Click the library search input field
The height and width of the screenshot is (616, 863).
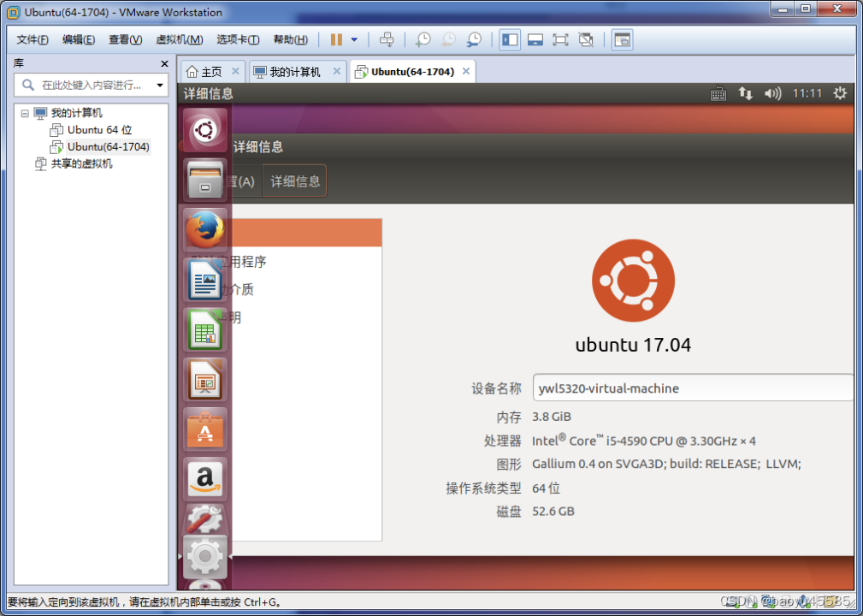point(91,86)
